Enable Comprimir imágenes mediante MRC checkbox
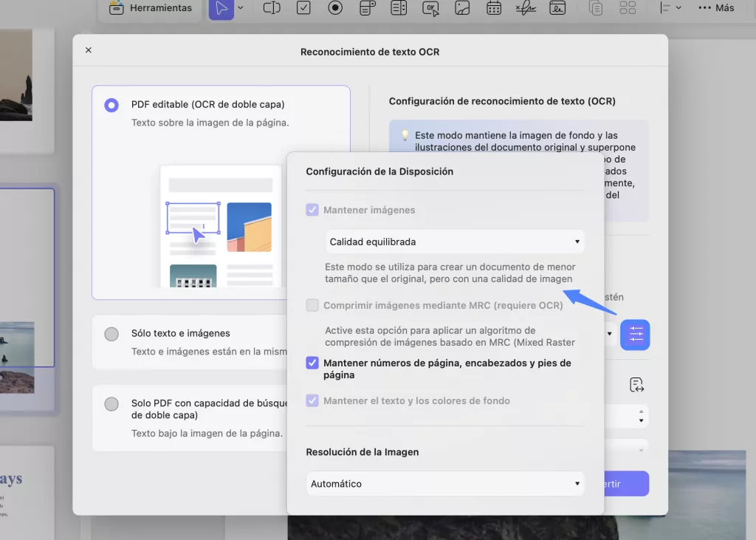Screen dimensions: 756x540 click(x=312, y=305)
